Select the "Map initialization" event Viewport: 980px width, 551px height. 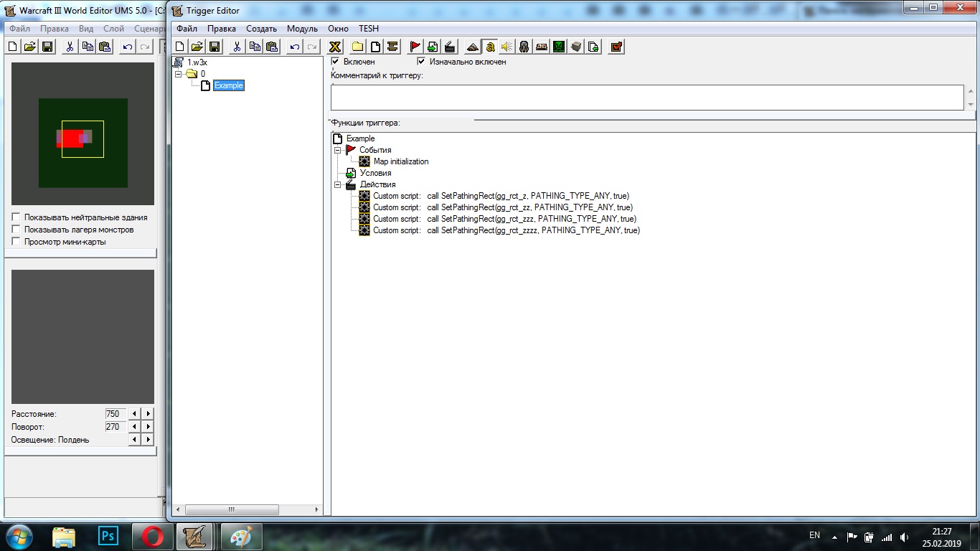(x=401, y=161)
